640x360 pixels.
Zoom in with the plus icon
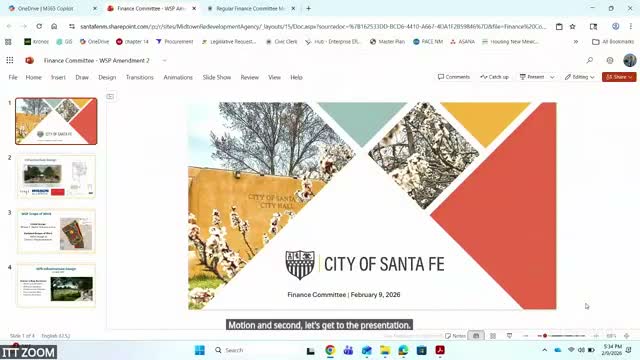596,336
